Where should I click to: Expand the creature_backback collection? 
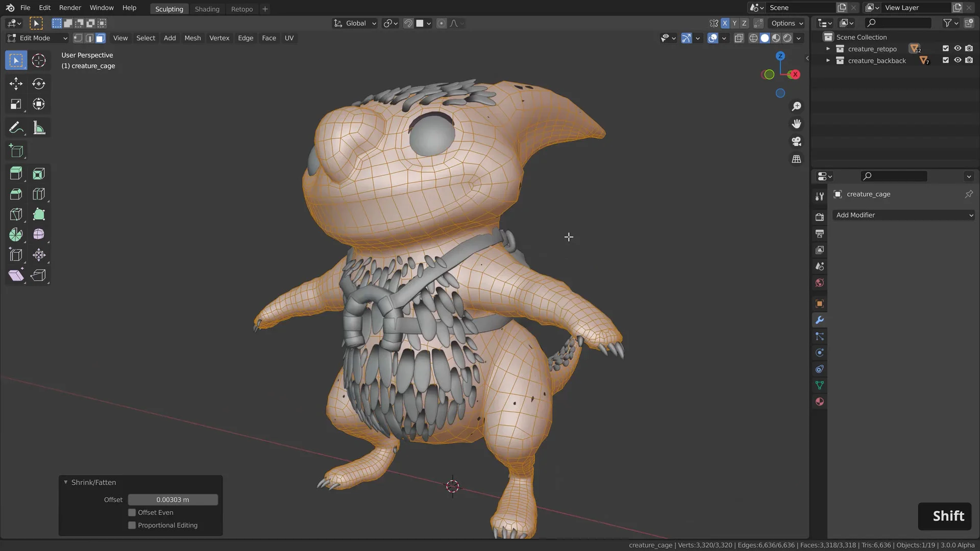(828, 60)
